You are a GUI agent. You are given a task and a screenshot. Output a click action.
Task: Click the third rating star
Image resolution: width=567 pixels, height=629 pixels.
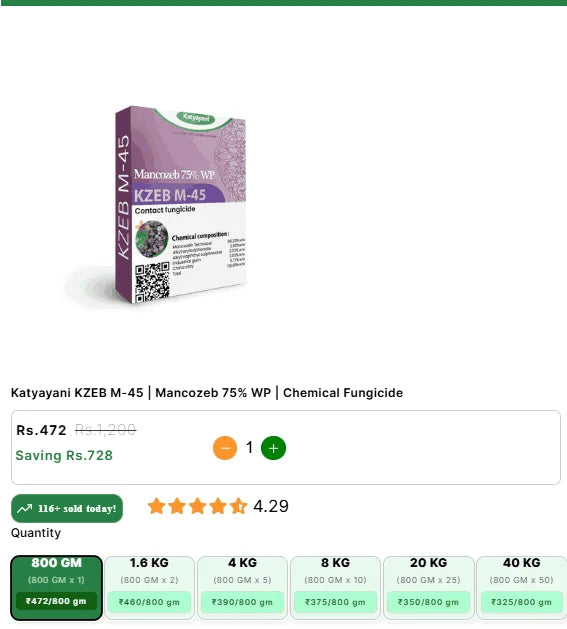[197, 506]
